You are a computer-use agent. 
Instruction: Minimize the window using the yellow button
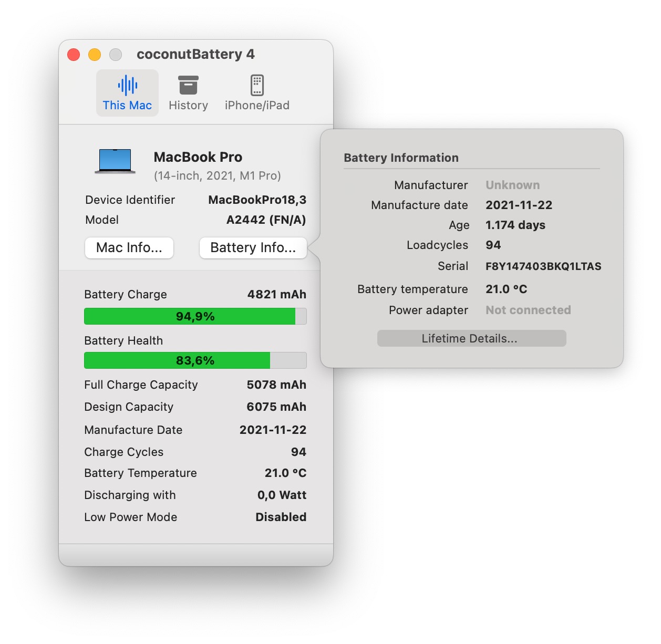tap(95, 55)
